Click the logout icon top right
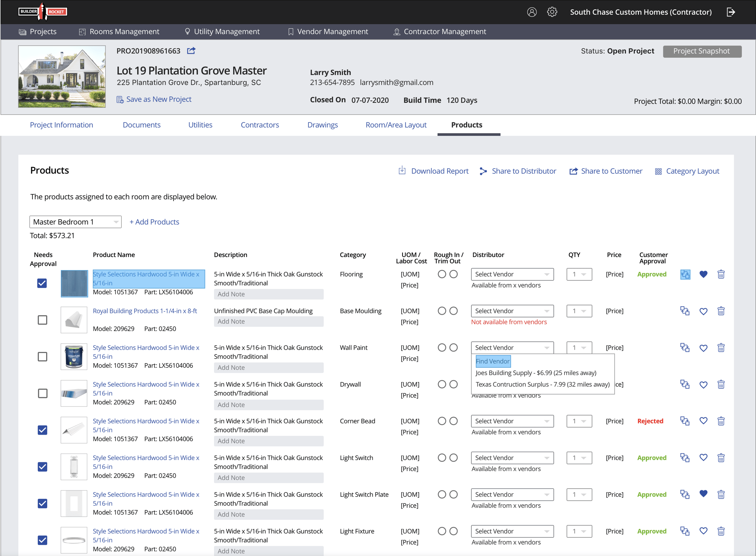This screenshot has height=556, width=756. point(731,12)
